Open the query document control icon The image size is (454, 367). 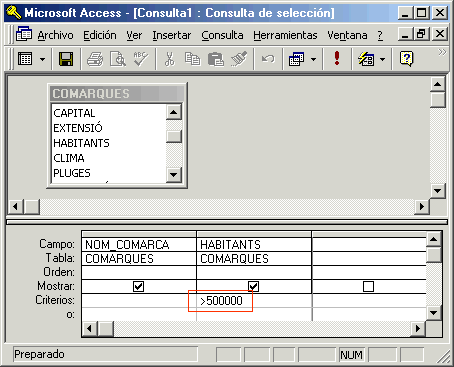tap(24, 34)
